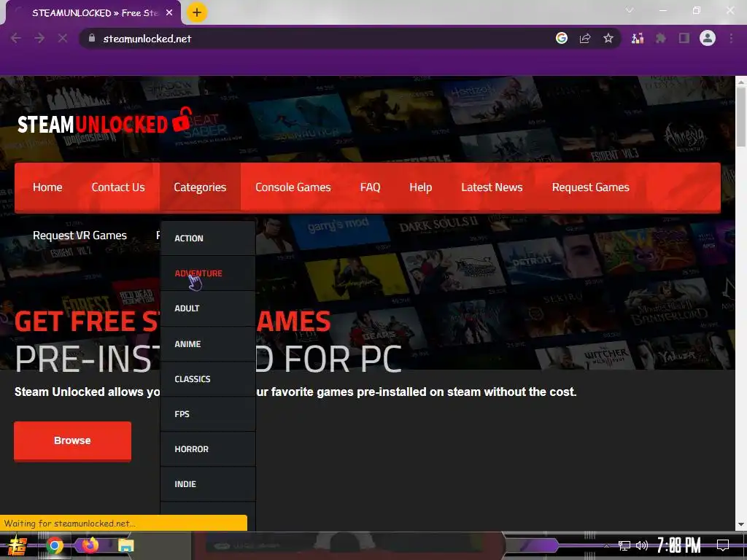Click the page vertical scrollbar thumb
Image resolution: width=747 pixels, height=560 pixels.
pos(741,117)
